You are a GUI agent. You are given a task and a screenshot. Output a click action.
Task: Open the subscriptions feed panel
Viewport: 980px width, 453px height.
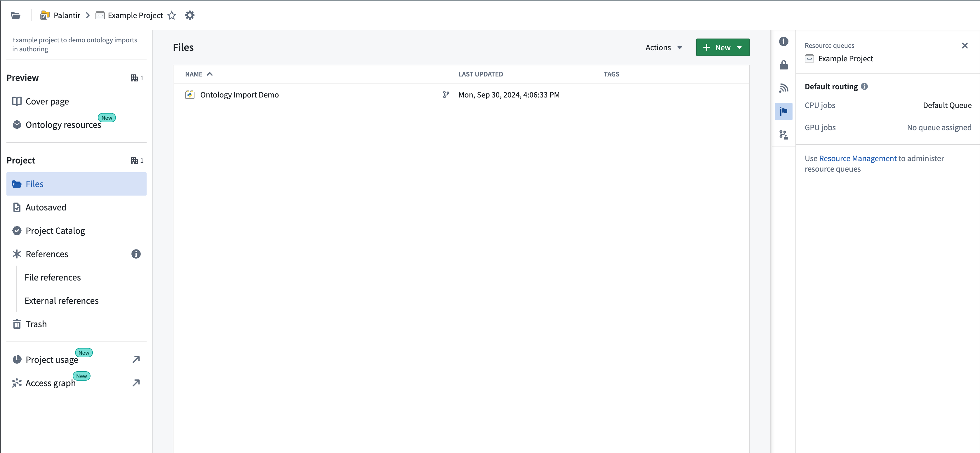(784, 88)
